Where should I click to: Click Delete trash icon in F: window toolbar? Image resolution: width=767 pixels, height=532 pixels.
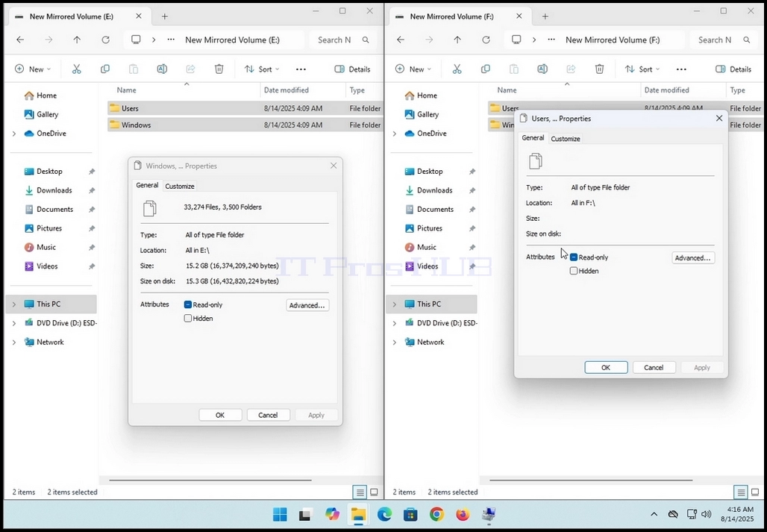point(600,69)
